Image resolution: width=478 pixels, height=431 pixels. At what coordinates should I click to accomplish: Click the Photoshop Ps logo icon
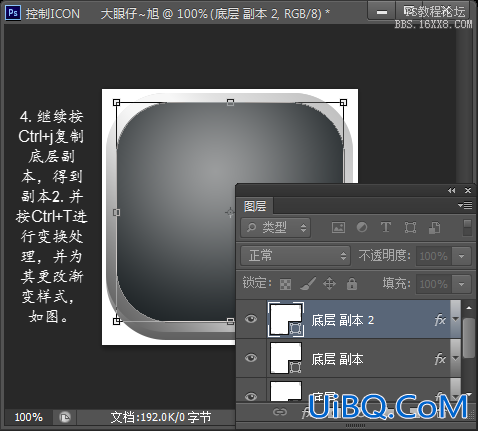[x=13, y=13]
